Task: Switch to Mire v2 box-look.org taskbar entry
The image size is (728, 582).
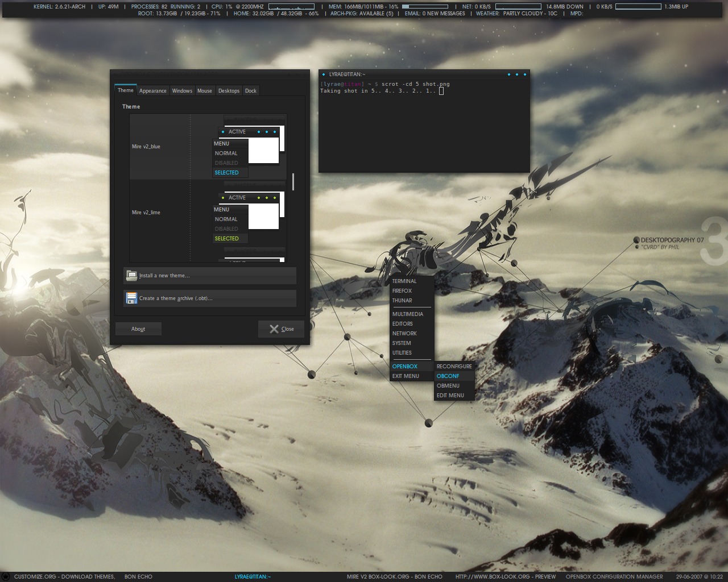Action: tap(394, 576)
